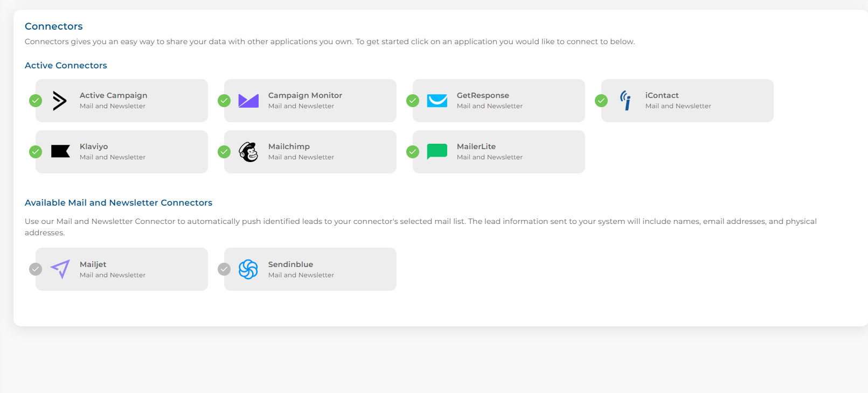868x393 pixels.
Task: Click the Active Connectors section heading
Action: (66, 65)
